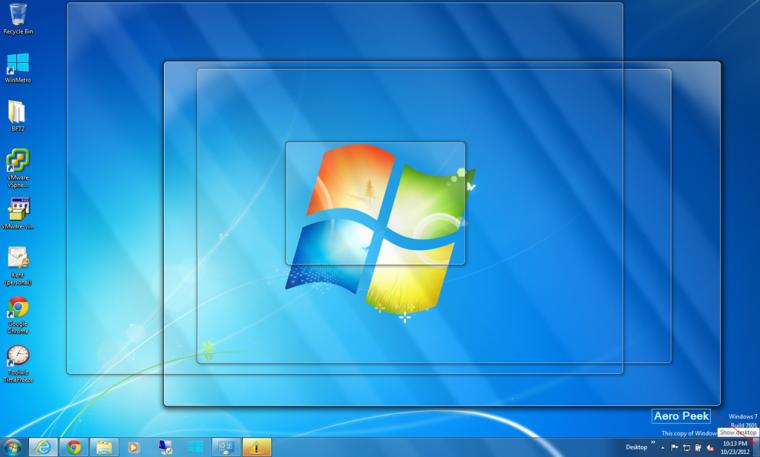
Task: Click the computer-with-checkmark taskbar icon
Action: 165,447
